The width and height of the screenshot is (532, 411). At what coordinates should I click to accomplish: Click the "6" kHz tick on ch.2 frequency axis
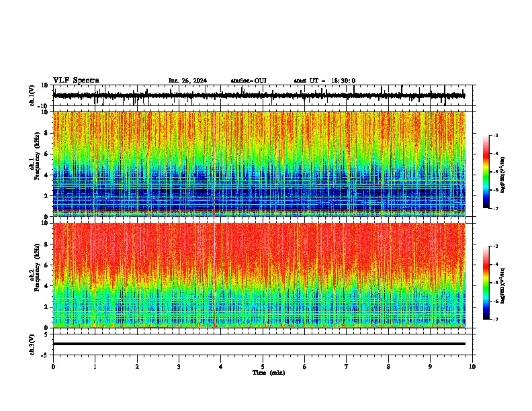(x=46, y=265)
